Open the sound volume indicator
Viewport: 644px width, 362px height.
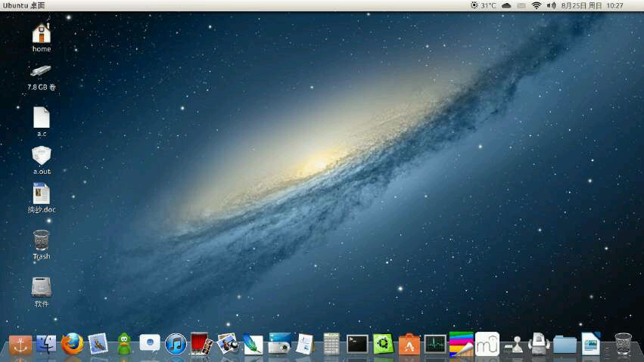[551, 5]
